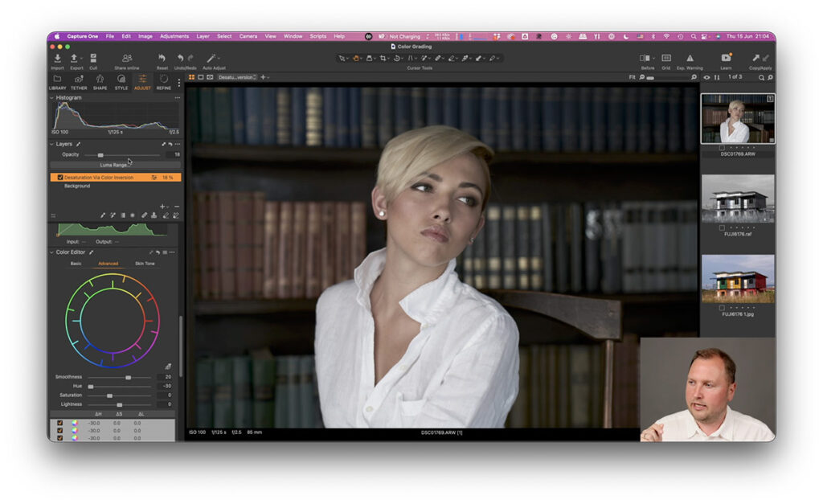Image resolution: width=823 pixels, height=504 pixels.
Task: Click the Copy adjustments arrow icon
Action: point(755,58)
